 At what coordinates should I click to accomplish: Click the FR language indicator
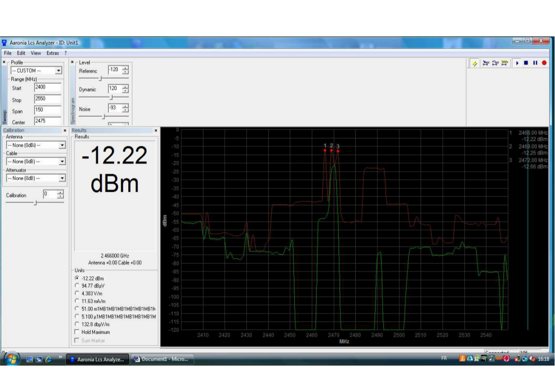coord(444,358)
